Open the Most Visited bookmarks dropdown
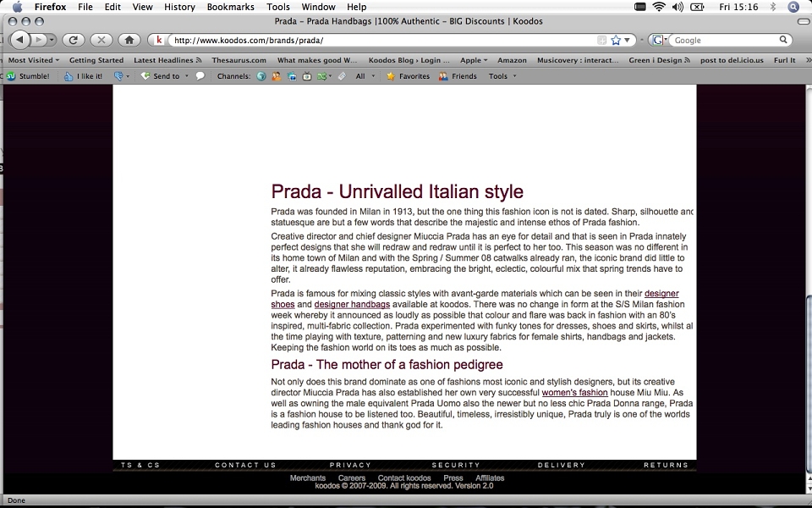Image resolution: width=812 pixels, height=508 pixels. [34, 60]
